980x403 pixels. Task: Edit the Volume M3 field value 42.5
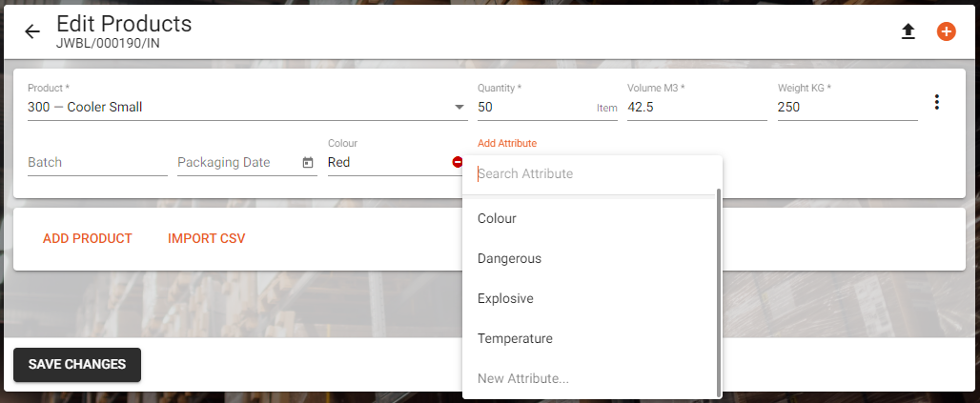[x=698, y=108]
